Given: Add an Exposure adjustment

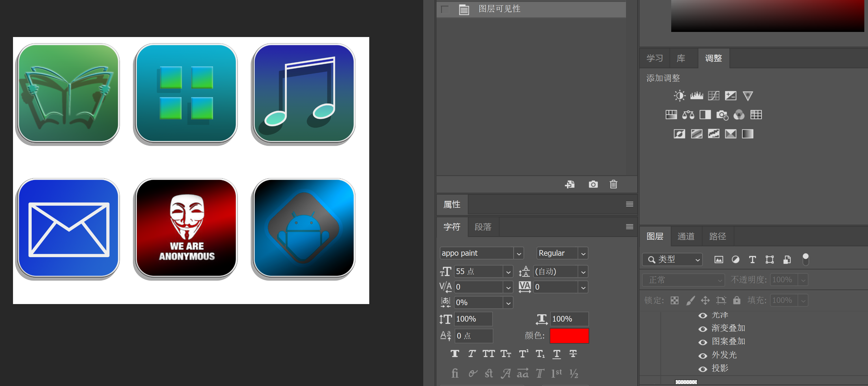Looking at the screenshot, I should click(x=731, y=96).
